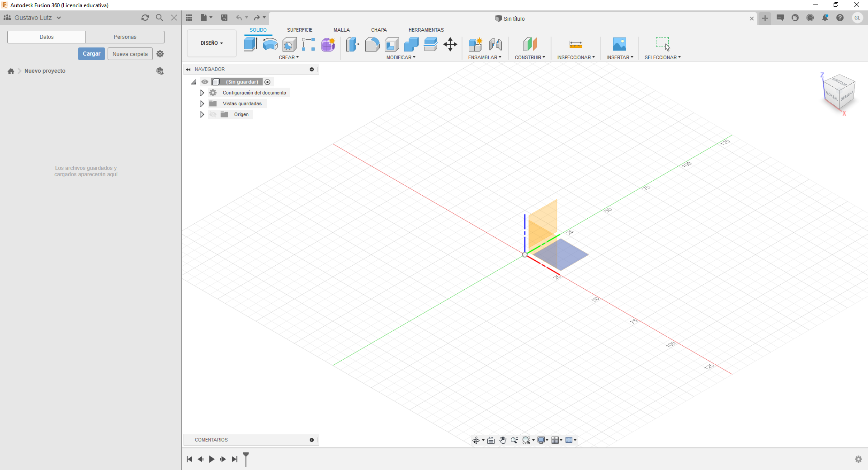Screen dimensions: 868x470
Task: Switch to the MALLA tab
Action: 342,30
